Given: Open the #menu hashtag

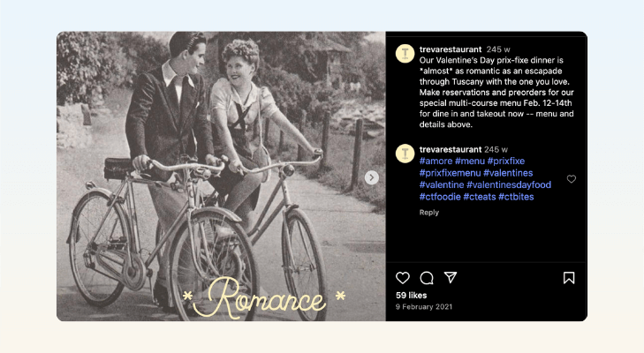Looking at the screenshot, I should 470,161.
